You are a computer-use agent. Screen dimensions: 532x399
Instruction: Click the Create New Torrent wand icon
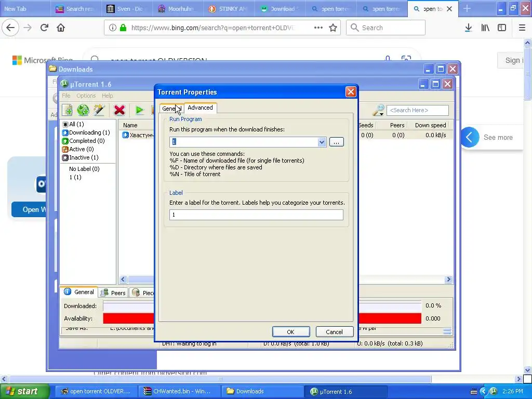point(99,110)
